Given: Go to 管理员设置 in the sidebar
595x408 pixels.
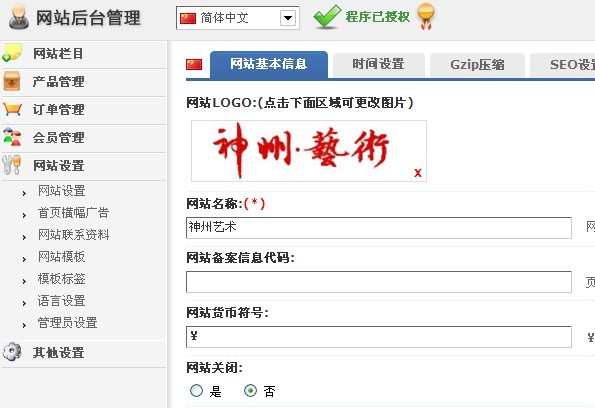Looking at the screenshot, I should coord(67,323).
